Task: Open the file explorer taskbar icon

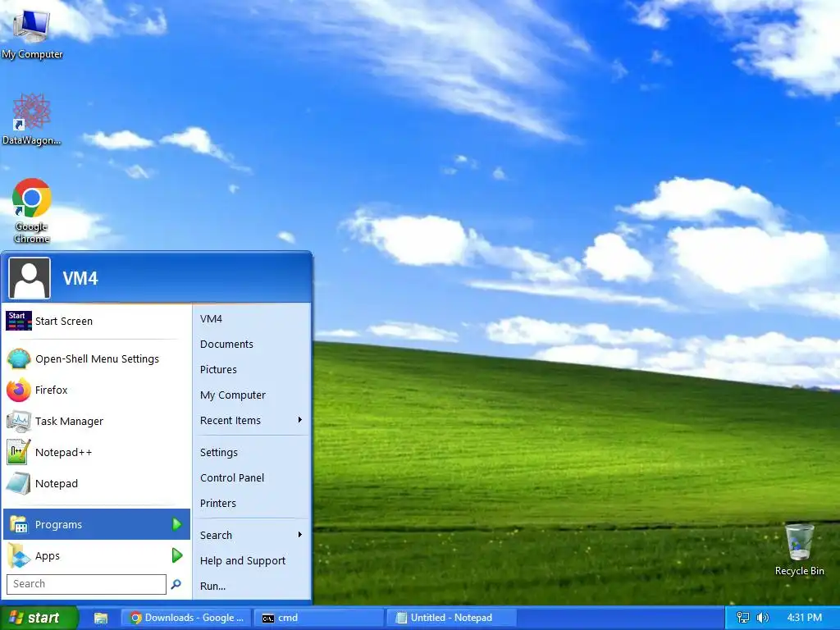Action: point(101,618)
